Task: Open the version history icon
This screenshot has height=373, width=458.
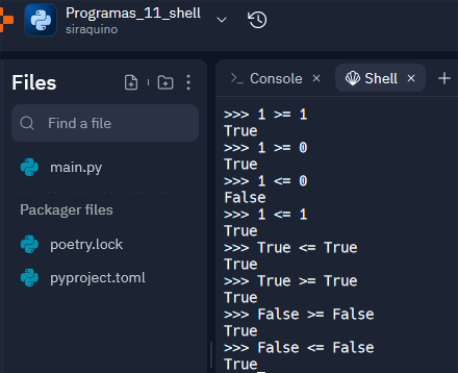Action: pyautogui.click(x=257, y=20)
